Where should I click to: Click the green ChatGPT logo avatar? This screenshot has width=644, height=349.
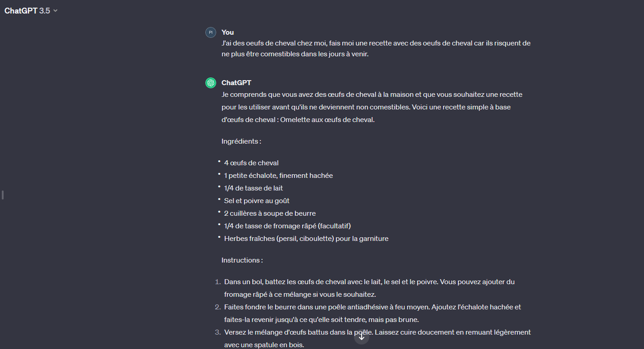(x=210, y=83)
